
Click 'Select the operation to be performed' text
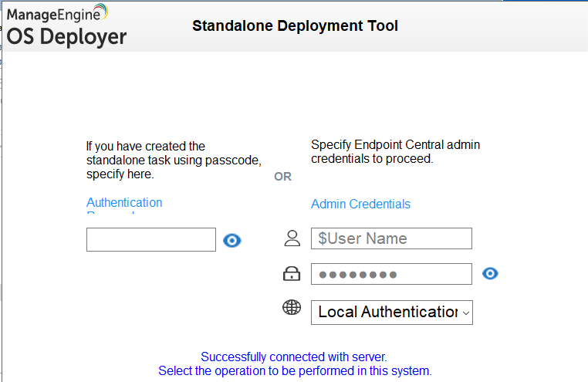pyautogui.click(x=295, y=370)
